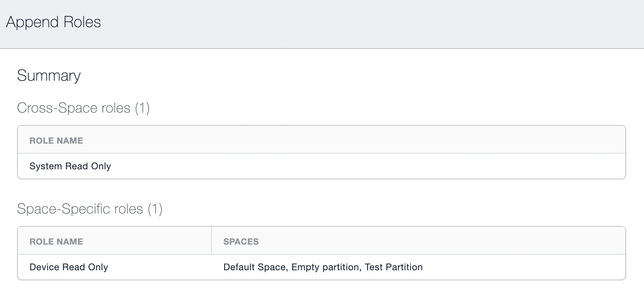The image size is (644, 292).
Task: Click the ROLE NAME column header in Cross-Space table
Action: 56,140
